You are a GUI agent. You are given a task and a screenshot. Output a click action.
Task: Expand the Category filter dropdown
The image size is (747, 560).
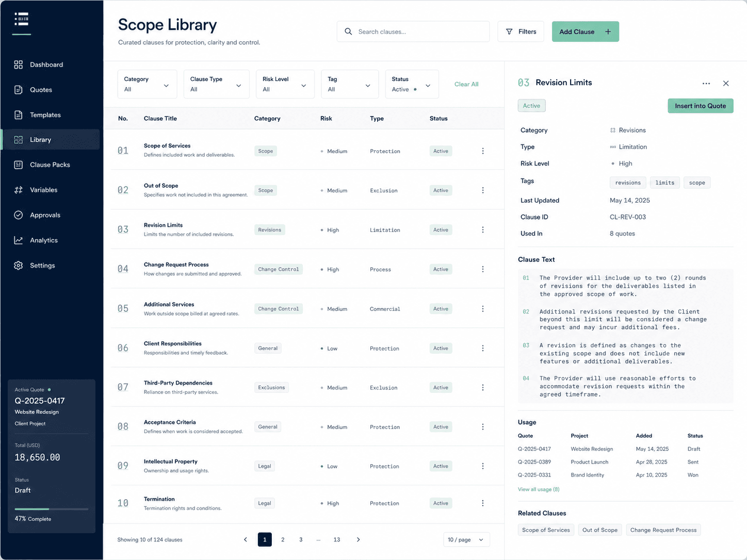point(147,84)
